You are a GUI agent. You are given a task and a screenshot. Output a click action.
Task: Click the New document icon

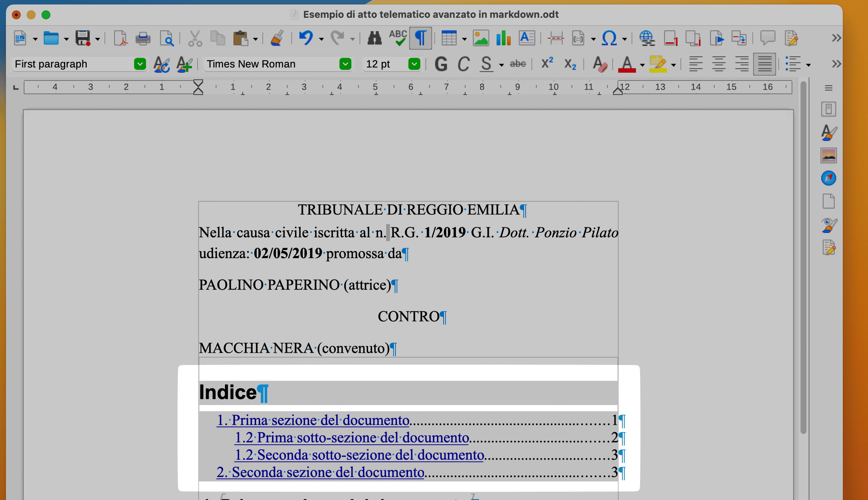click(20, 38)
